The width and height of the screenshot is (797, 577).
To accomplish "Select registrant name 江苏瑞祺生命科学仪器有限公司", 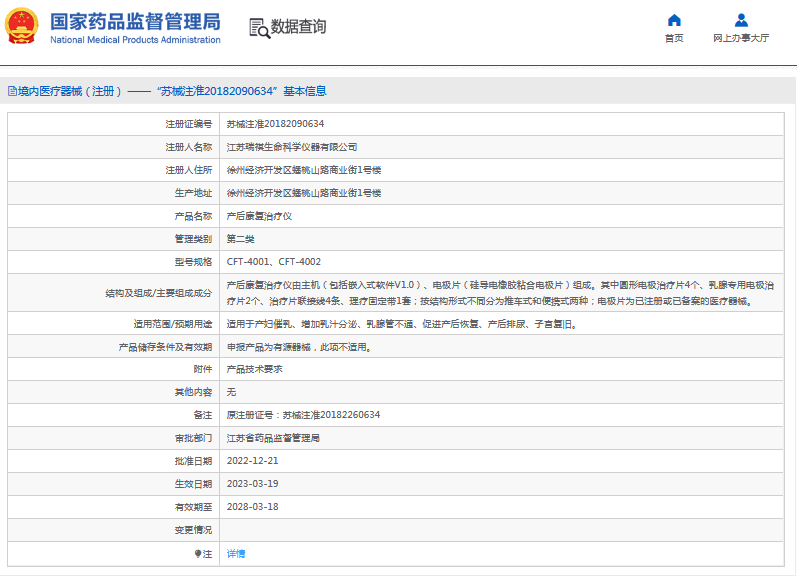I will coord(292,147).
